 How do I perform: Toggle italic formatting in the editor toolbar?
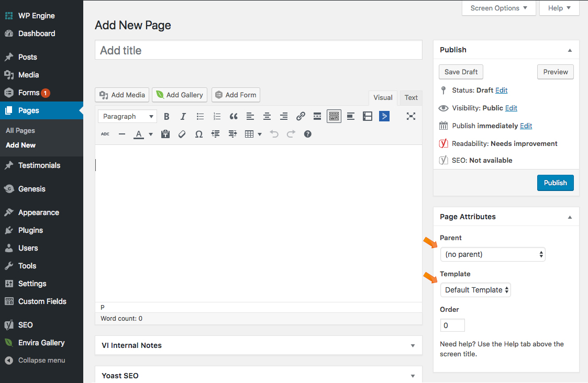pos(183,117)
